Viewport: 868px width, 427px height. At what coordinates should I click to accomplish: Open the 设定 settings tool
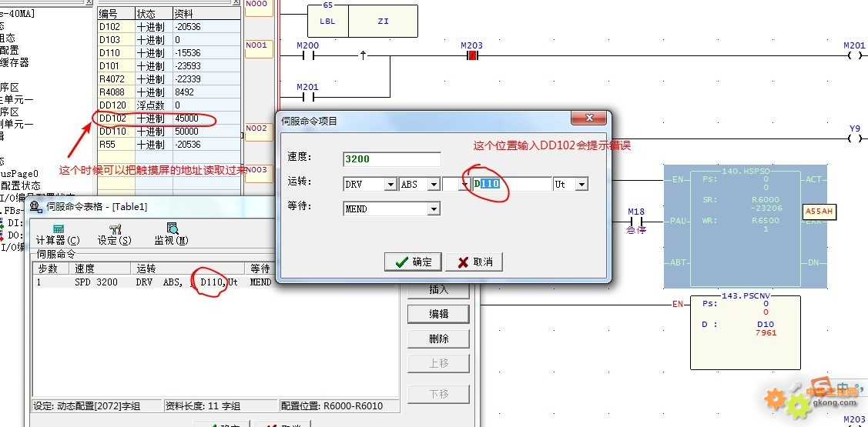pos(115,232)
